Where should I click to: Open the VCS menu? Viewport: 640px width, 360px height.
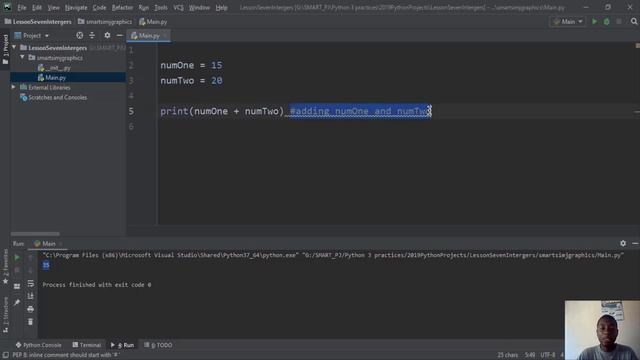[x=178, y=8]
